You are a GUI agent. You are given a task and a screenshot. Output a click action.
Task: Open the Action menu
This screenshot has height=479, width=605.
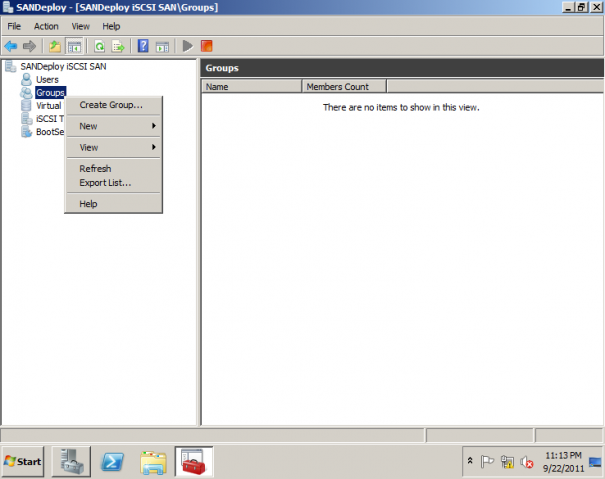46,26
